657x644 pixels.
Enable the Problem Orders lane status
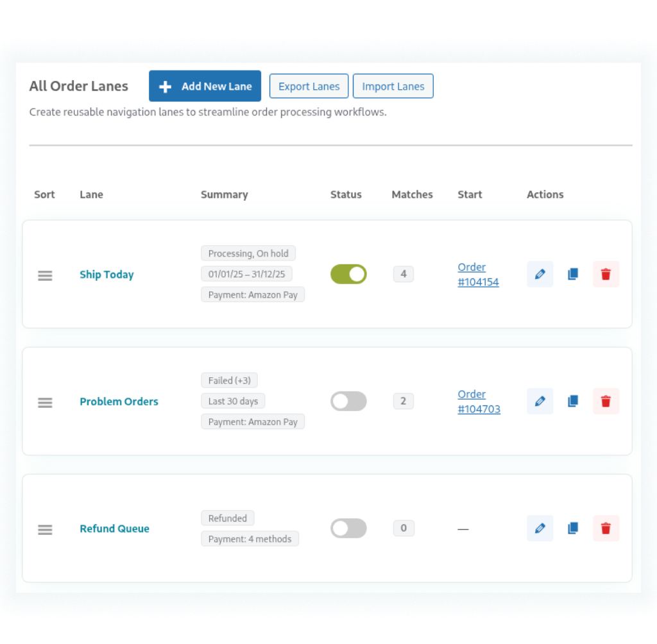[348, 401]
